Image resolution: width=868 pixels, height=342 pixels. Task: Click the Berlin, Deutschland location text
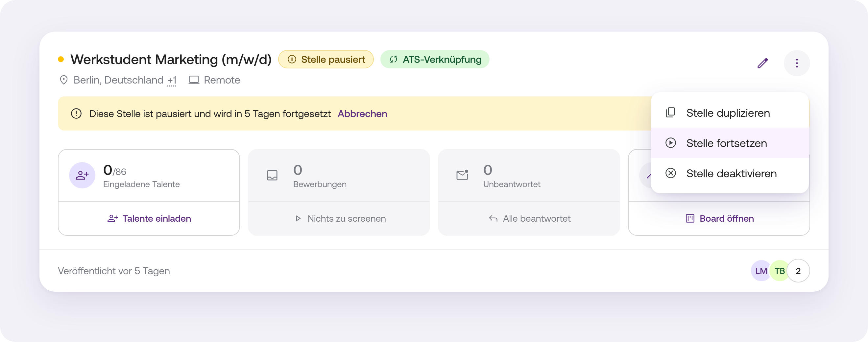(x=118, y=80)
